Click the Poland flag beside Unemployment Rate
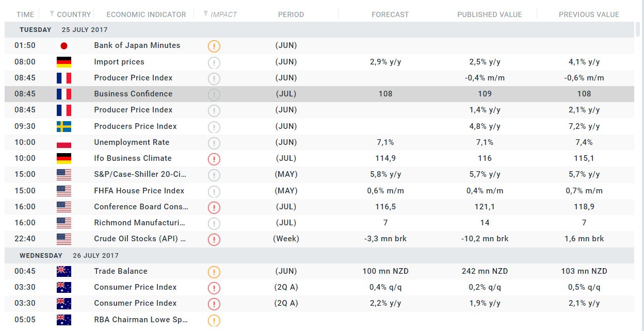 64,143
